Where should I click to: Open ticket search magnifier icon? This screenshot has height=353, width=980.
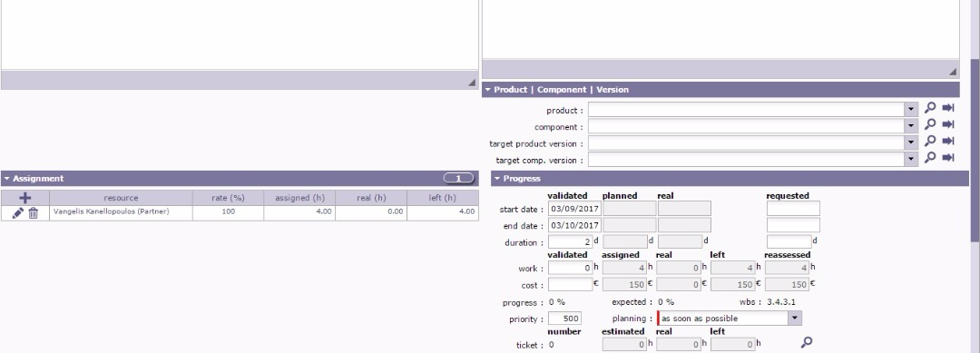tap(807, 342)
